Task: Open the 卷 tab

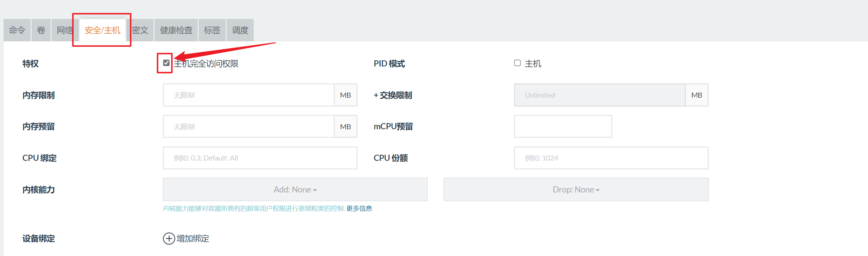Action: (41, 30)
